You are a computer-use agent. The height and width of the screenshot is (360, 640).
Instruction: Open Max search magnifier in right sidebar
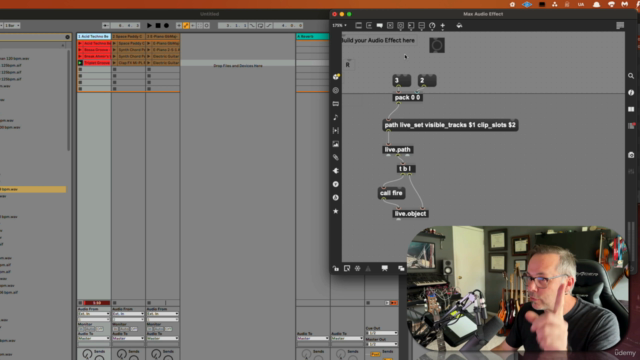[631, 76]
